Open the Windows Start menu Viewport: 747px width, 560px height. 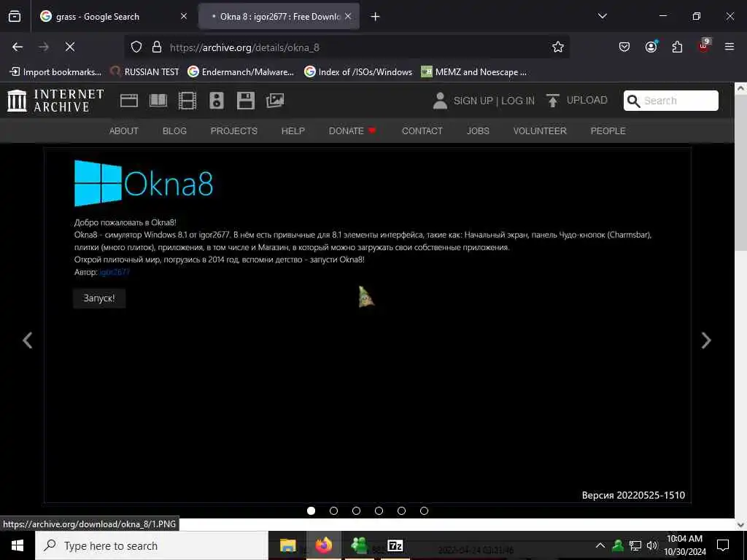[x=18, y=545]
